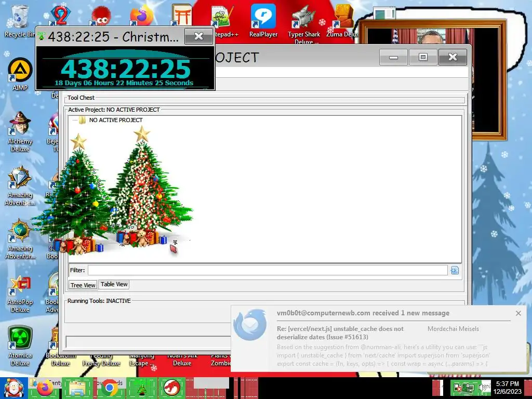Launch Alchemy Deluxe from the desktop
The image size is (532, 399).
[x=20, y=131]
